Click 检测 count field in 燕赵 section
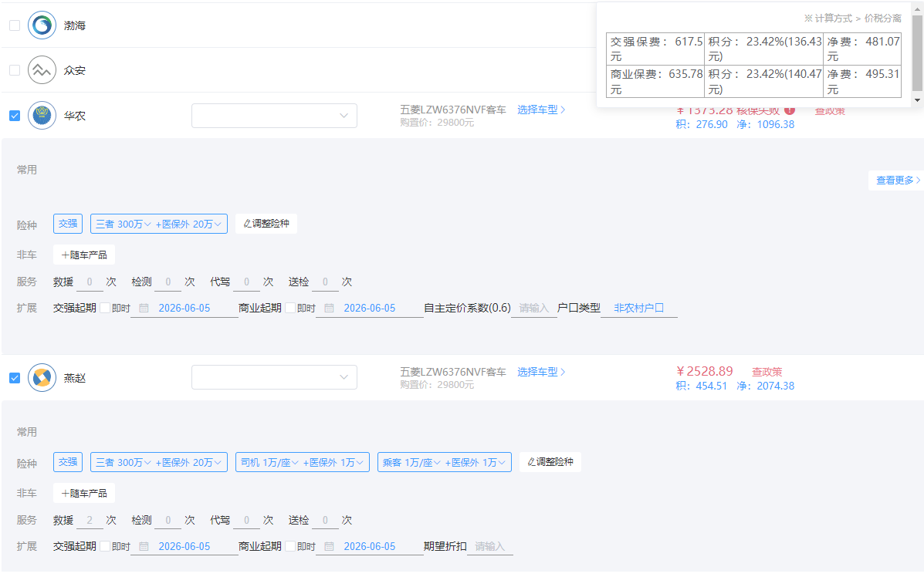Screen dimensions: 924x577 (168, 521)
